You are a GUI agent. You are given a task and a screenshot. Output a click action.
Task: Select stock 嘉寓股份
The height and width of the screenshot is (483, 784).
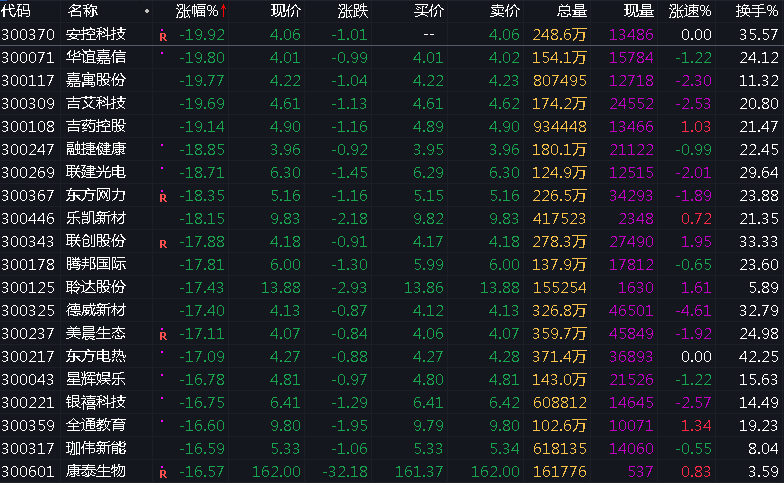96,80
